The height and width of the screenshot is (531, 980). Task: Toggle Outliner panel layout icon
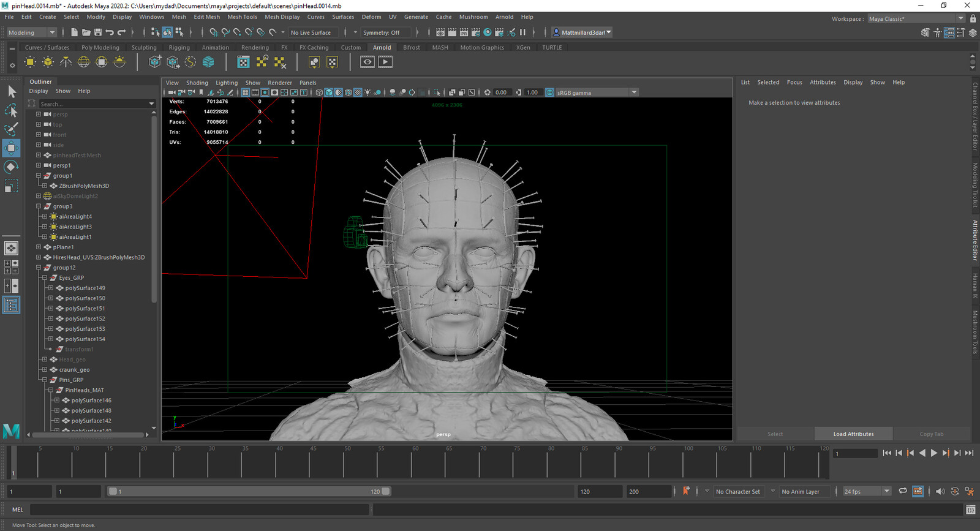[x=12, y=305]
